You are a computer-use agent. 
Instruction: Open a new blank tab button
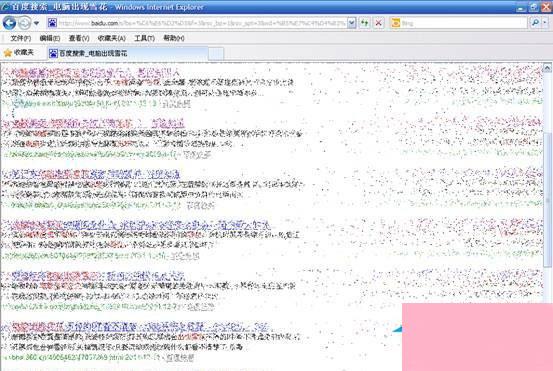(x=216, y=54)
